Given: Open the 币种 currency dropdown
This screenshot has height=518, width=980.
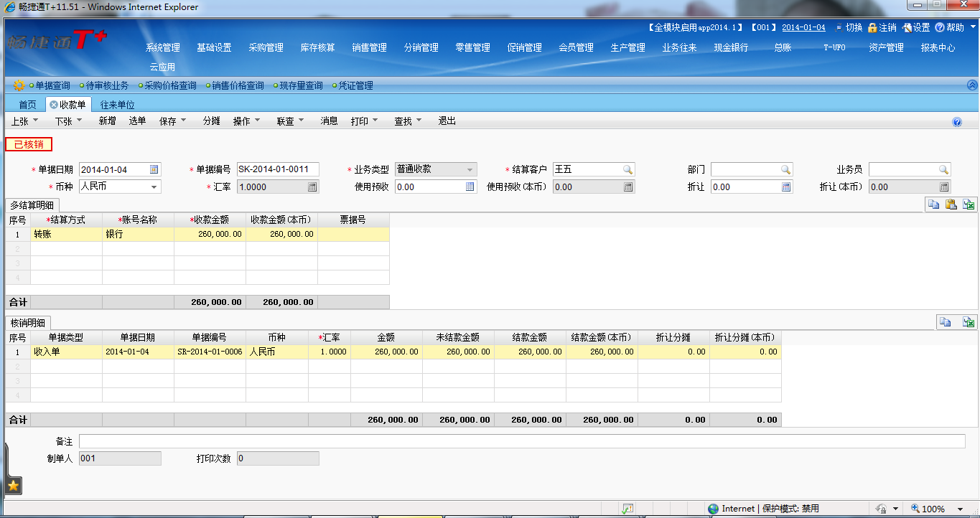Looking at the screenshot, I should click(x=154, y=187).
